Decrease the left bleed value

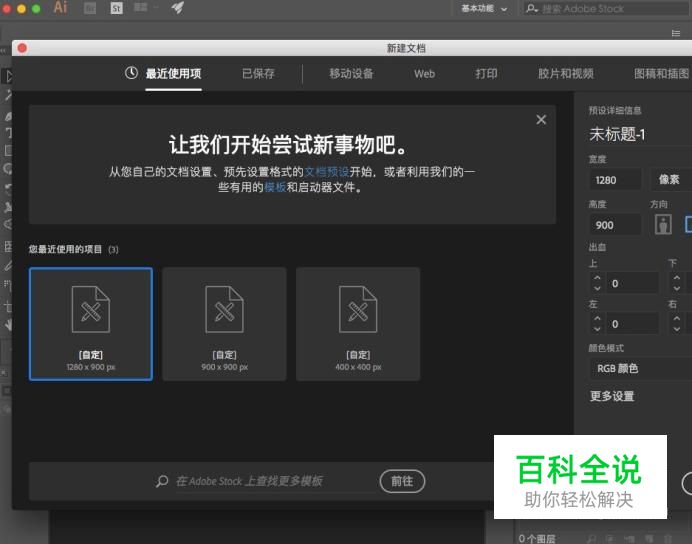point(597,329)
